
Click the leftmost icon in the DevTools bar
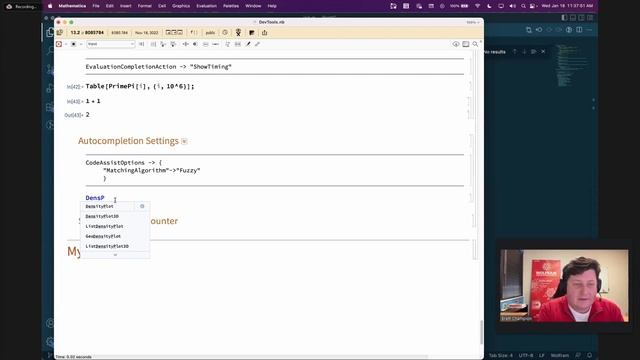(60, 33)
